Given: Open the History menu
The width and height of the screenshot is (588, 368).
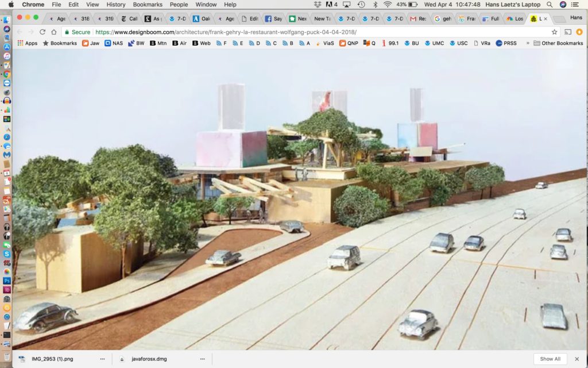Looking at the screenshot, I should (x=116, y=5).
